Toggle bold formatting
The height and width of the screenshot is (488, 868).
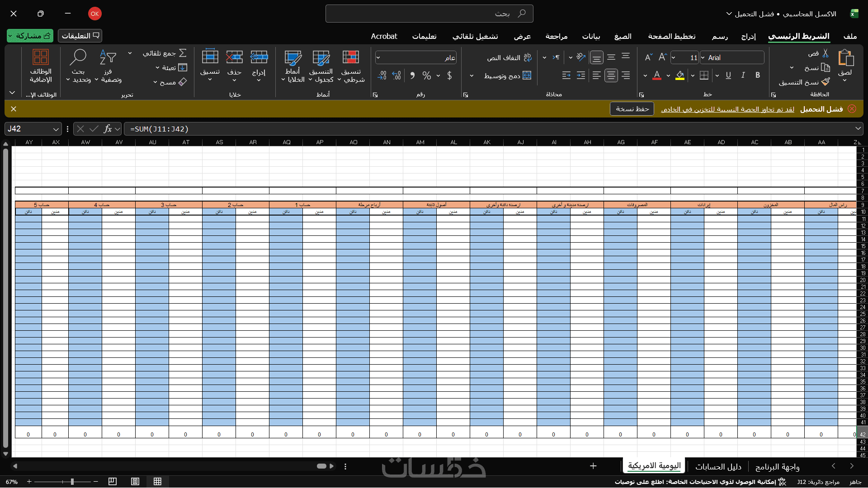[758, 75]
